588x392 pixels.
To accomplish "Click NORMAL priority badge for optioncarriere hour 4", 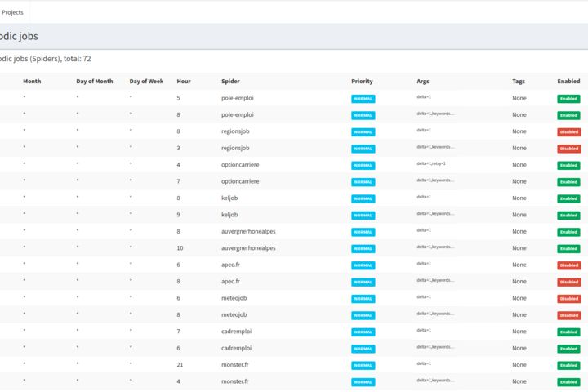I will pyautogui.click(x=363, y=166).
